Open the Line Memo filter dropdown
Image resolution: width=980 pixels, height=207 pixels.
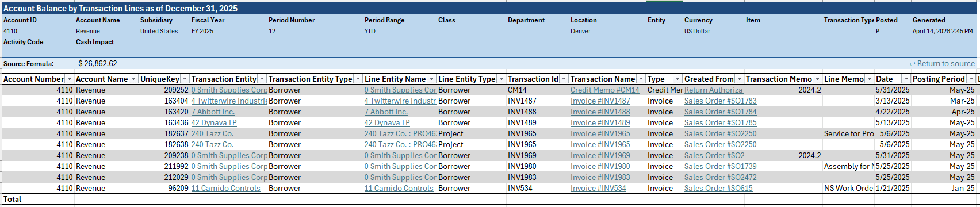tap(869, 79)
